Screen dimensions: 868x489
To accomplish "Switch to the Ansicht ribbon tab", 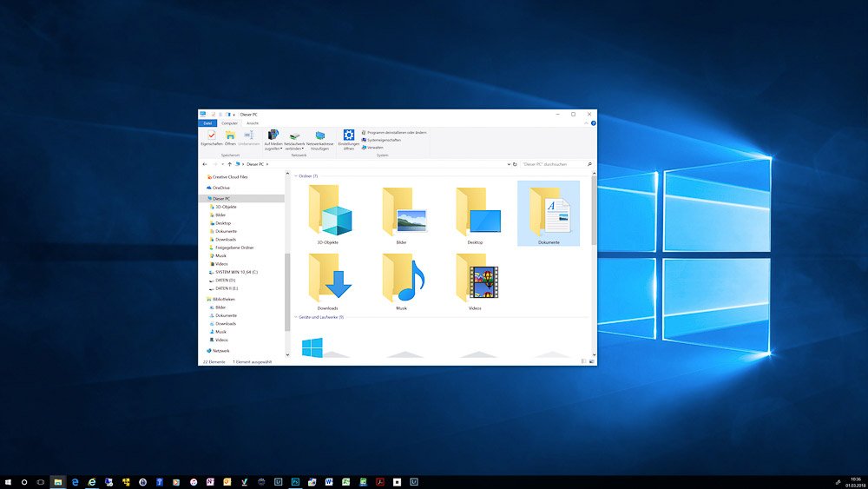I will coord(252,123).
